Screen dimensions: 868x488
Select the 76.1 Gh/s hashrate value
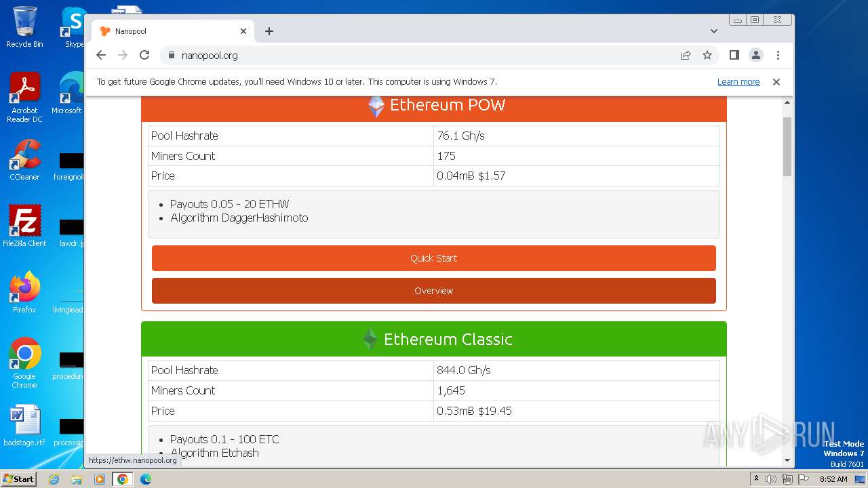point(461,136)
